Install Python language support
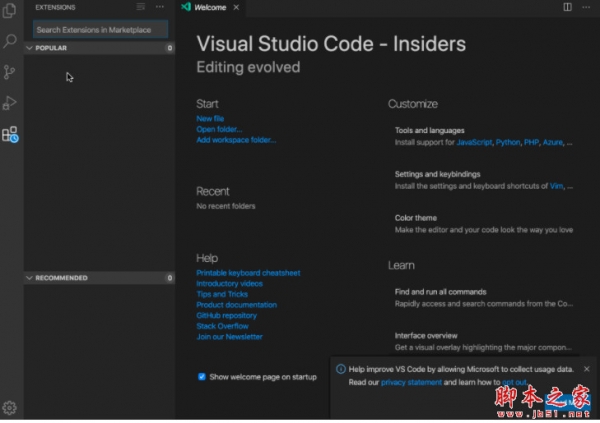The width and height of the screenshot is (600, 423). click(508, 142)
